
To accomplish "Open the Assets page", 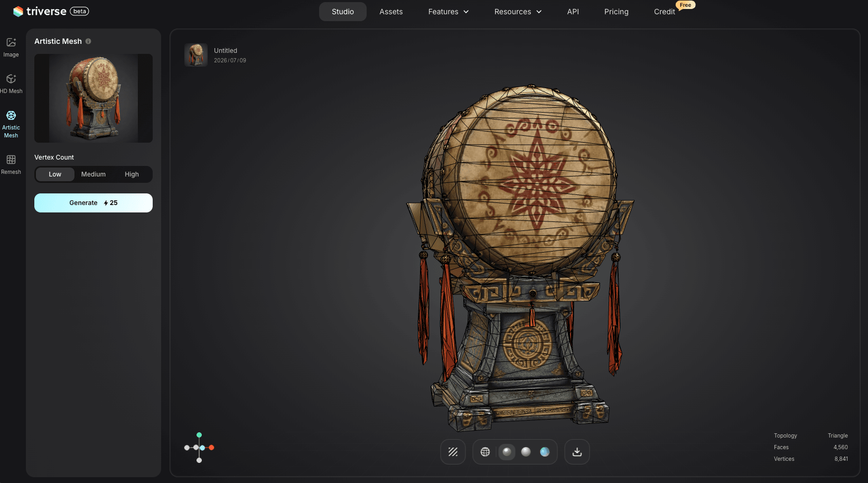I will (391, 12).
